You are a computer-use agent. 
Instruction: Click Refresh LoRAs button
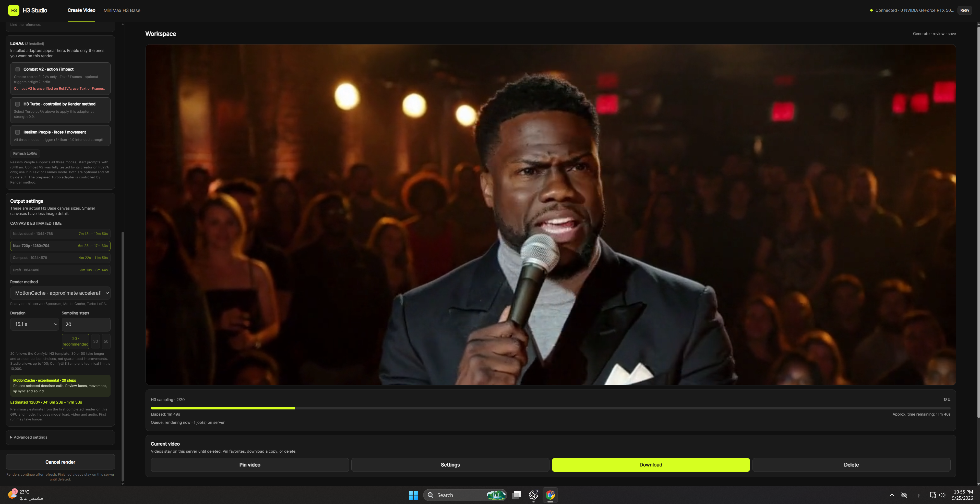point(25,153)
